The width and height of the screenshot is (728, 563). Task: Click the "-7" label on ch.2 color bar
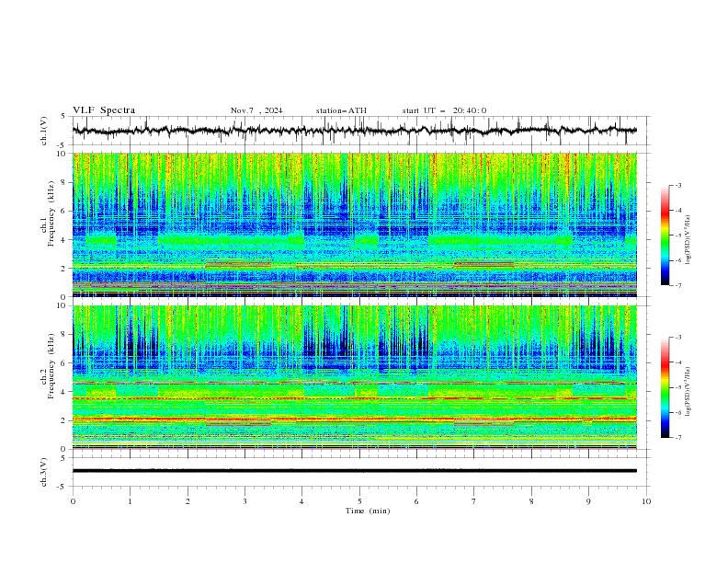(677, 437)
